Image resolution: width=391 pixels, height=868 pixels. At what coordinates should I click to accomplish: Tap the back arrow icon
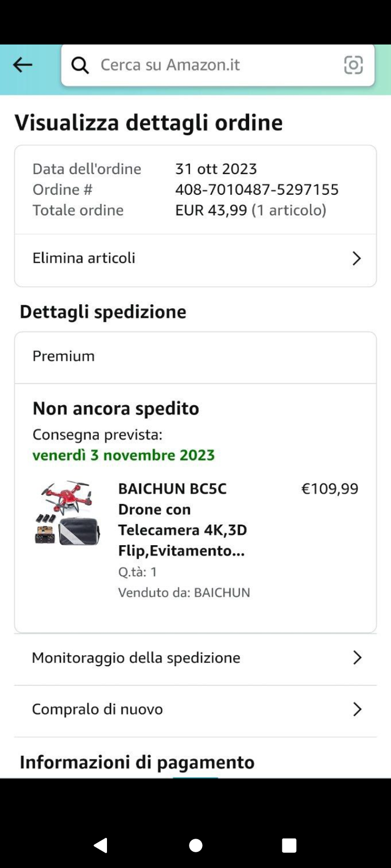coord(23,65)
